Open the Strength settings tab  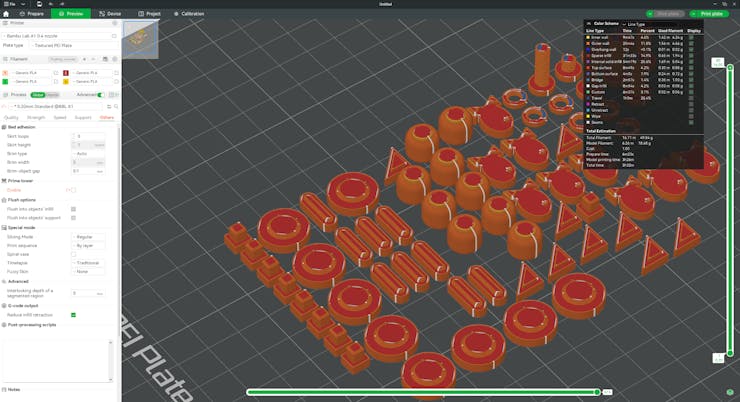pos(36,117)
